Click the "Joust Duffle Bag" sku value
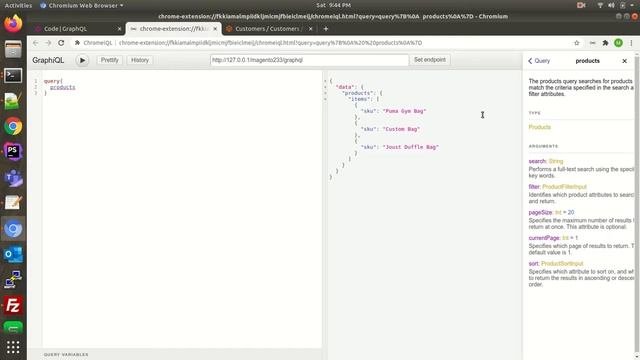Screen dimensions: 640x360 click(x=411, y=147)
